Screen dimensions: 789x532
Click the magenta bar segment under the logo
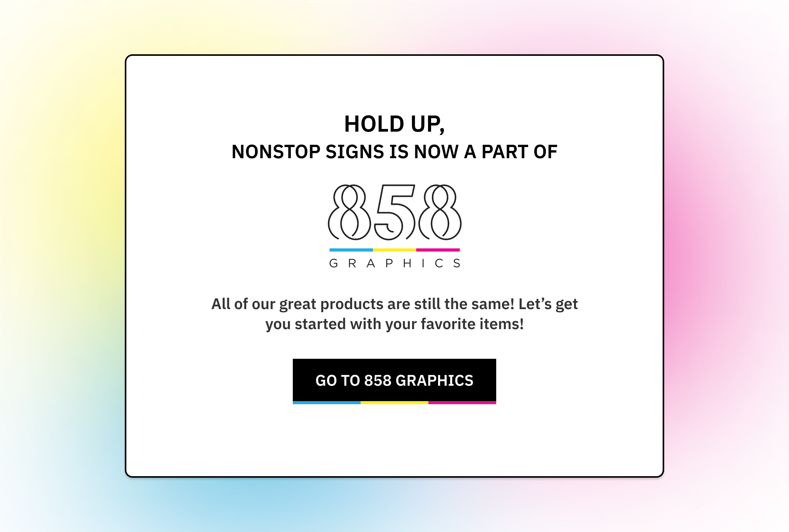tap(438, 250)
